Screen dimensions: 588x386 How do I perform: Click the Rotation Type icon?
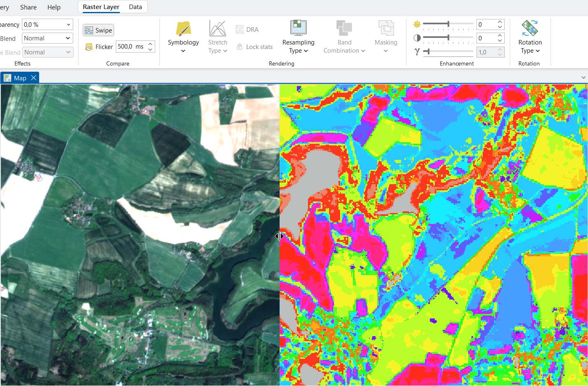[530, 28]
